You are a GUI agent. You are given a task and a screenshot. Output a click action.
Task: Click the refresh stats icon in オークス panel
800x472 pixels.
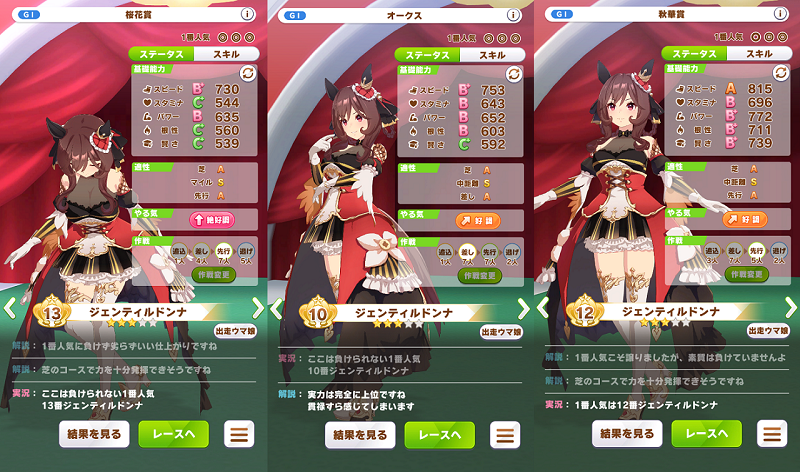pos(514,74)
